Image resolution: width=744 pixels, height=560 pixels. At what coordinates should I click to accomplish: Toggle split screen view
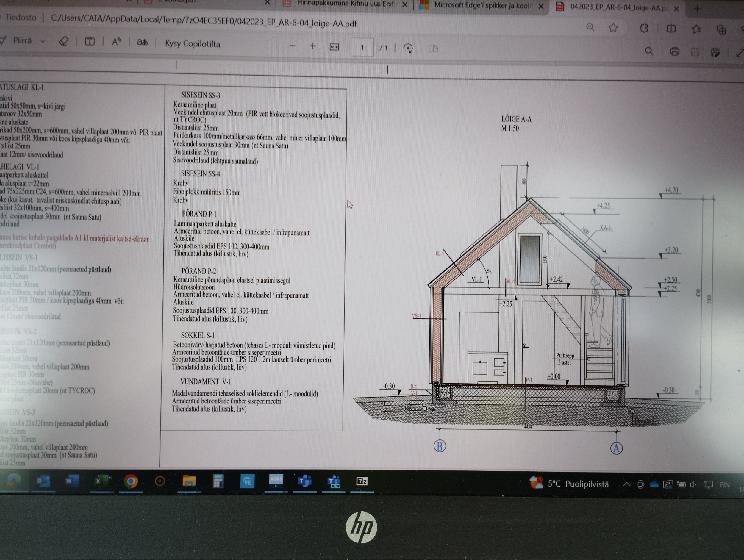(671, 29)
